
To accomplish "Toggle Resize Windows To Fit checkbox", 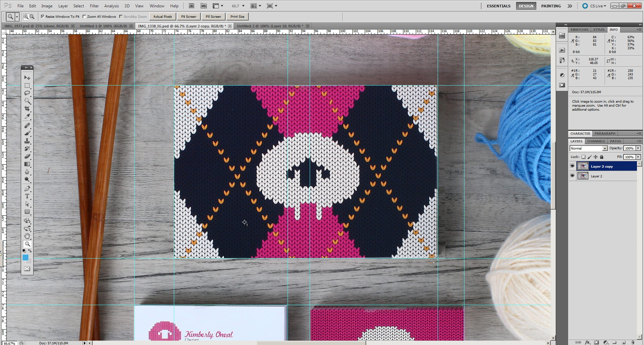I will pos(43,16).
